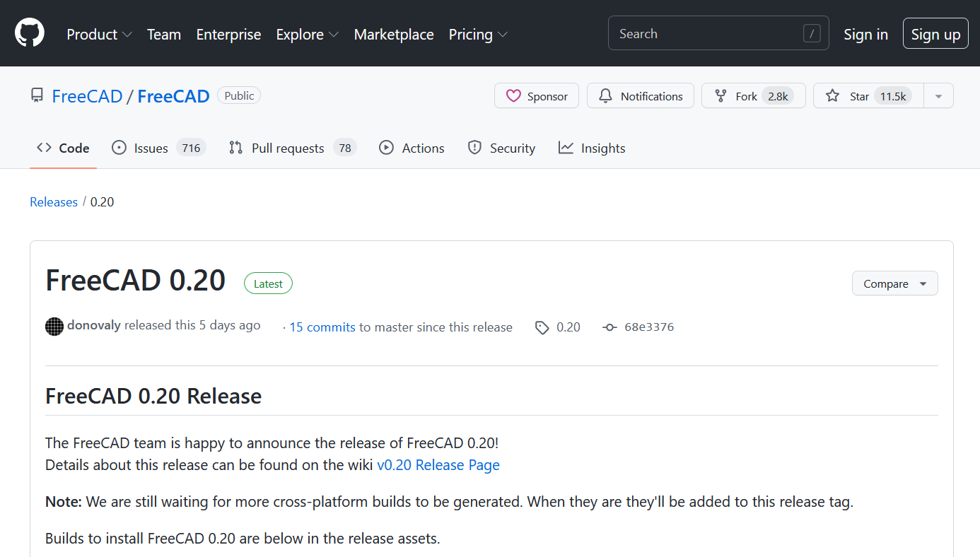Open the 0.20 tag link

pos(568,327)
